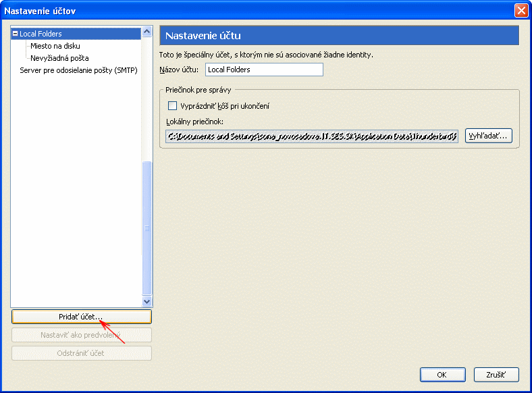
Task: Select Local Folders account in tree
Action: coord(41,33)
